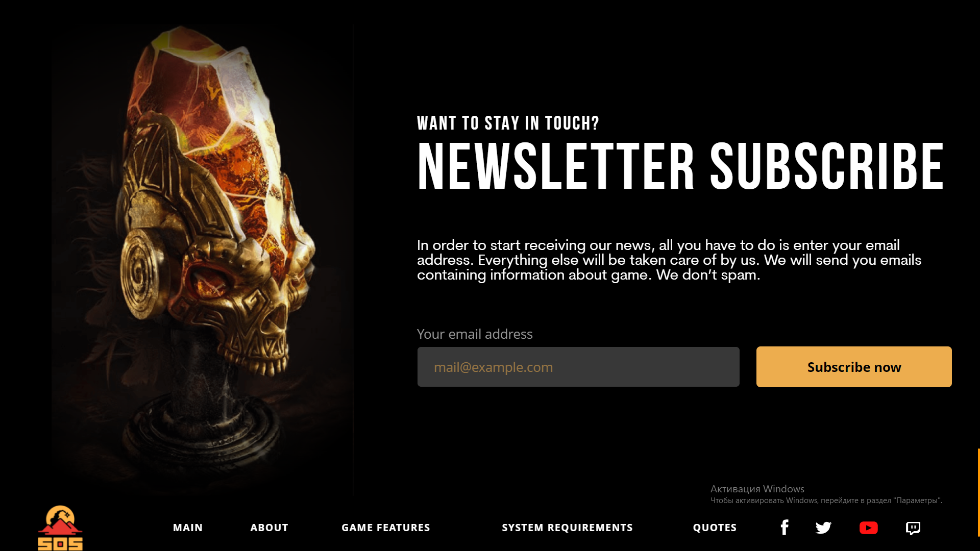Open the ABOUT nav item
Screen dimensions: 980x551
(x=269, y=528)
